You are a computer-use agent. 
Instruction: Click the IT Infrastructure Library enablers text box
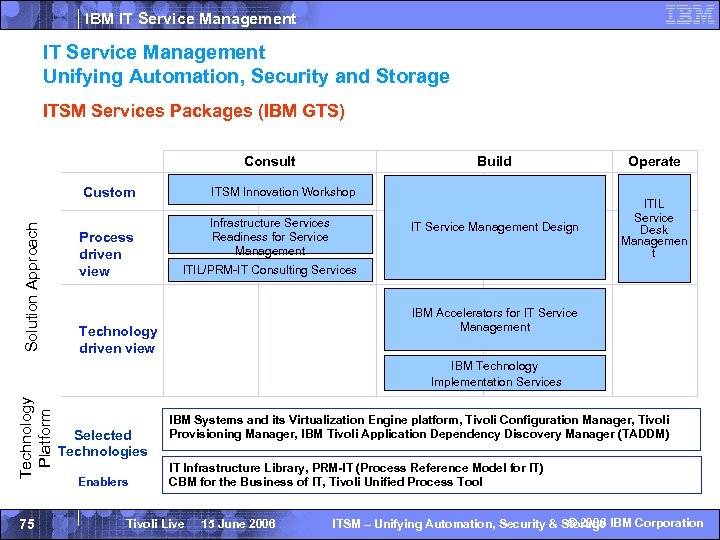click(432, 475)
